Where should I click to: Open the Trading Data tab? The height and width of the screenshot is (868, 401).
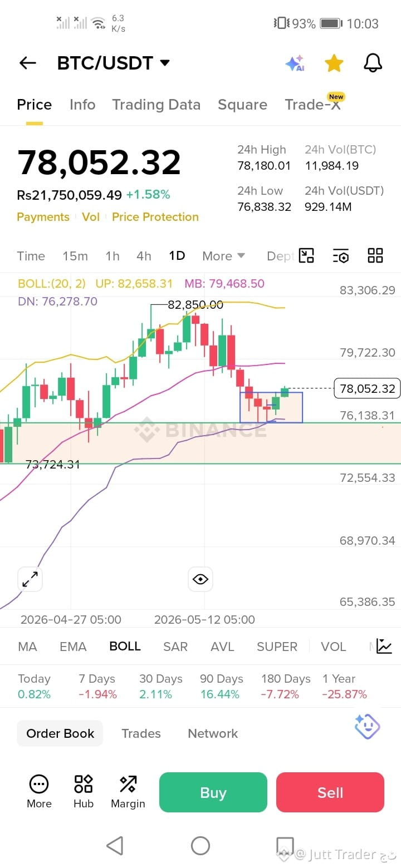coord(156,105)
